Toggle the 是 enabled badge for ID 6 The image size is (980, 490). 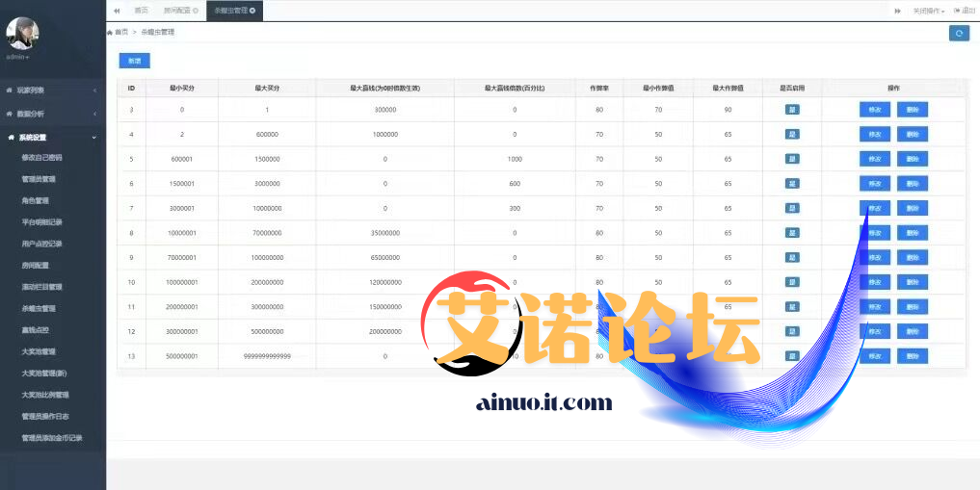click(x=792, y=184)
